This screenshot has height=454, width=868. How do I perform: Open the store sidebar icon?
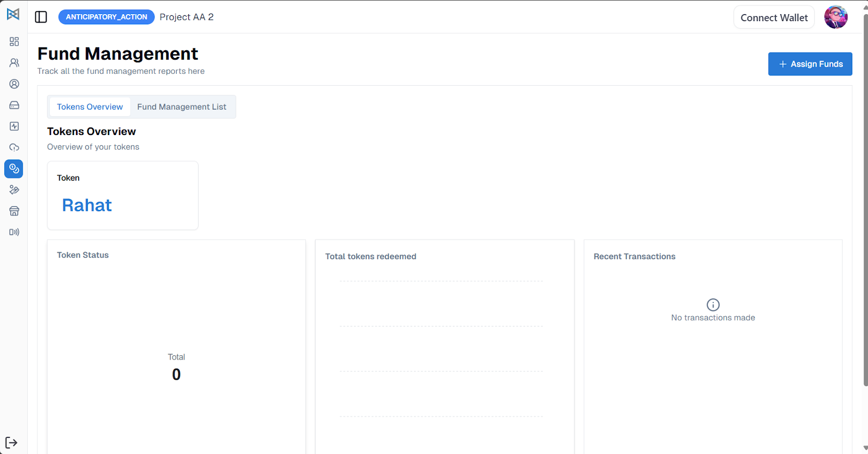[14, 211]
